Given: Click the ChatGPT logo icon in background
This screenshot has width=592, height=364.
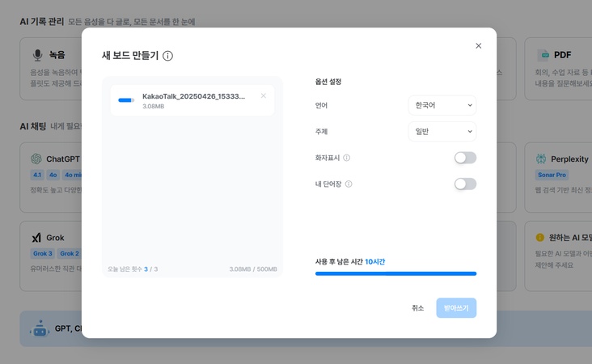Looking at the screenshot, I should click(x=36, y=159).
